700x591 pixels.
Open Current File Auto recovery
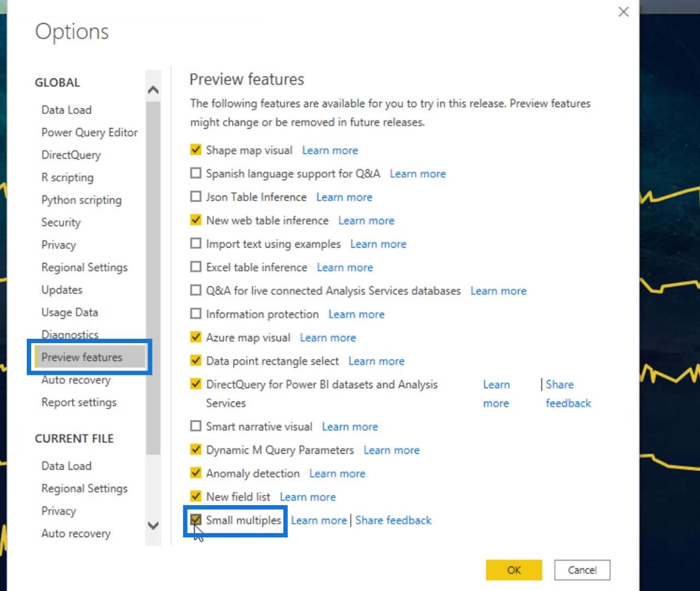[76, 533]
